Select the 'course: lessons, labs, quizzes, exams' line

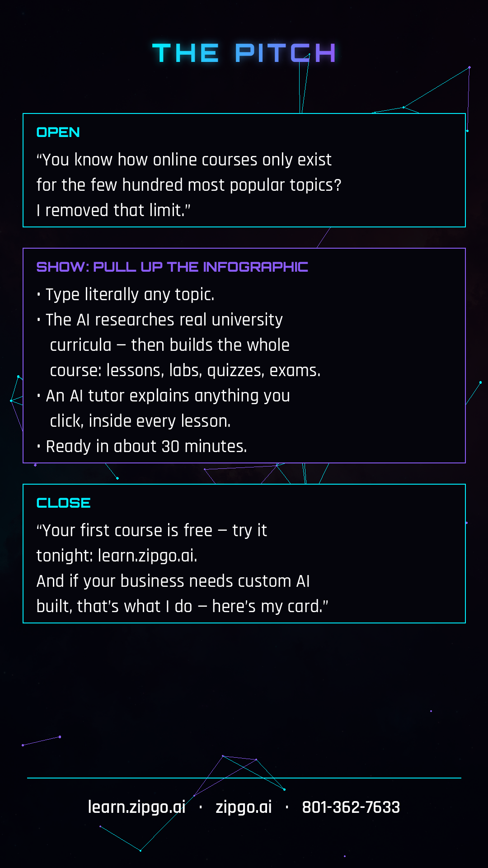coord(185,371)
